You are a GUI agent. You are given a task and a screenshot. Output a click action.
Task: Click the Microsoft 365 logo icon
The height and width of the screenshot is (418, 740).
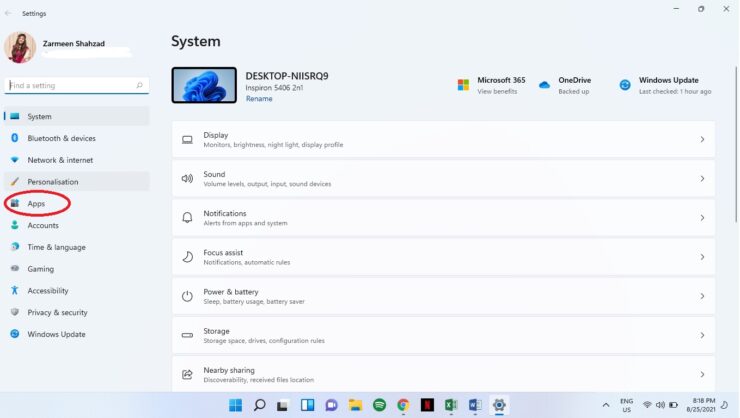[x=463, y=85]
